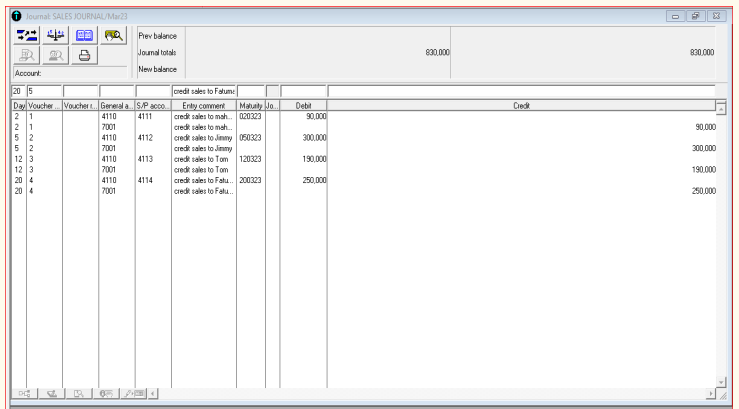The image size is (739, 409).
Task: Select S/P account cell 4113
Action: click(145, 159)
